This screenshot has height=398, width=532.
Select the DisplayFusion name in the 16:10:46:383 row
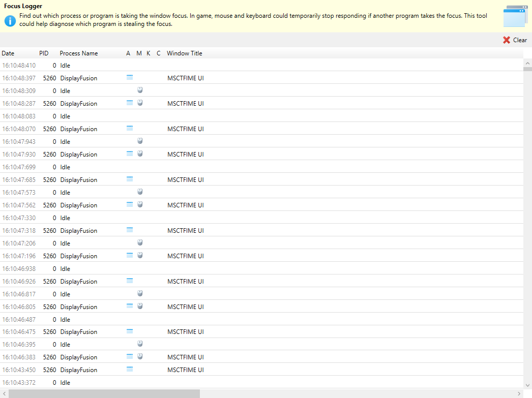[x=79, y=357]
